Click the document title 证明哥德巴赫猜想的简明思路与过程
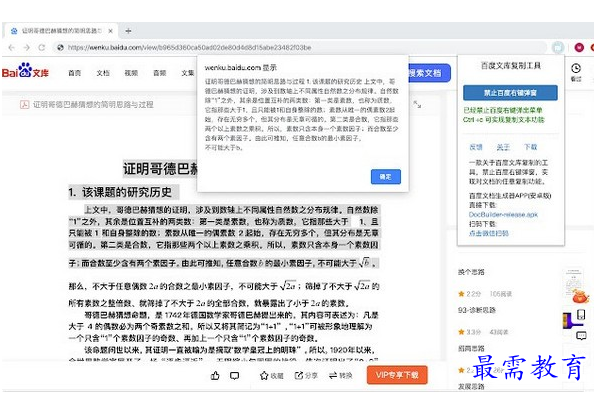Viewport: 594px width, 399px height. point(93,104)
